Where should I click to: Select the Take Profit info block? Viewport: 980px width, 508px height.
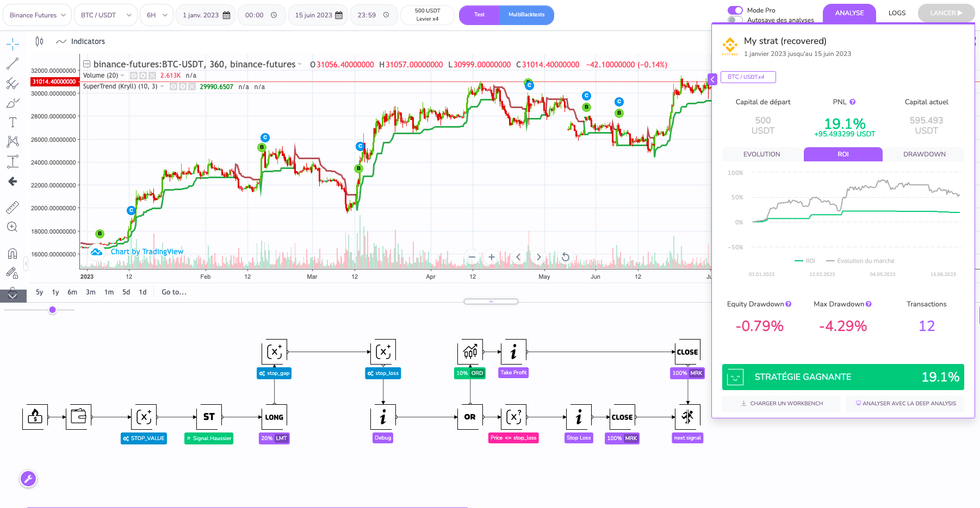513,352
